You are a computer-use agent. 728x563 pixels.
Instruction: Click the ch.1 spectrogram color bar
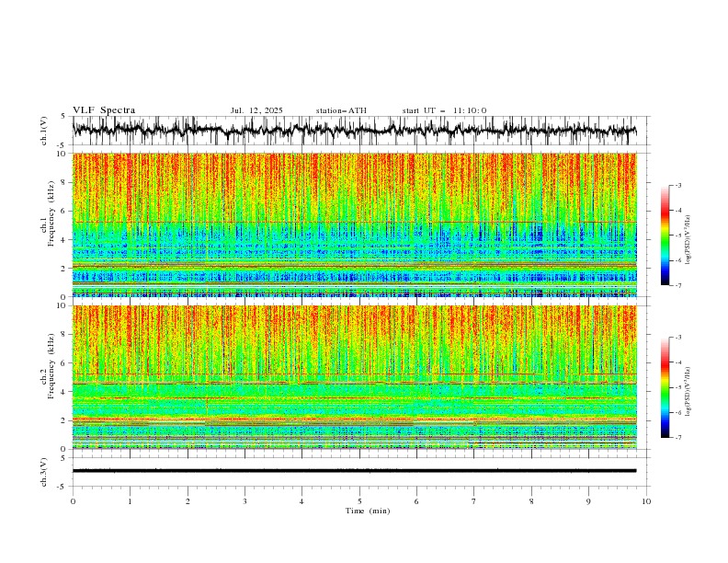tap(665, 236)
